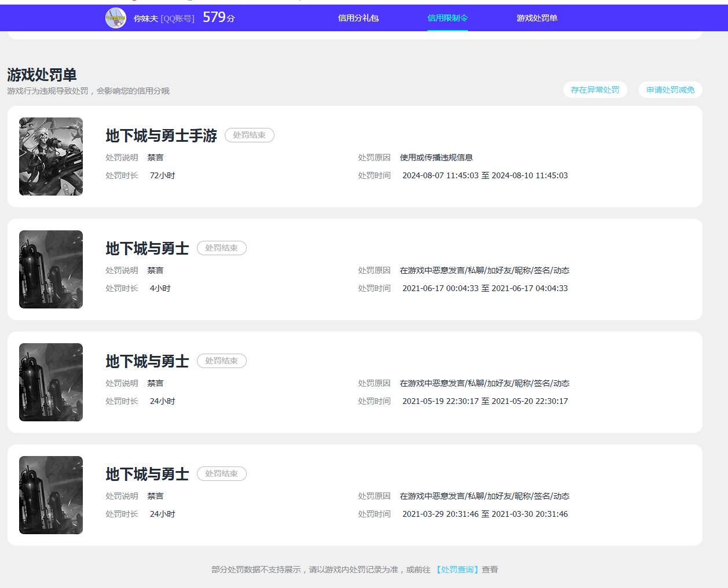Click thumbnail of the 2021-03-29 penalty card
The height and width of the screenshot is (588, 728).
(51, 495)
